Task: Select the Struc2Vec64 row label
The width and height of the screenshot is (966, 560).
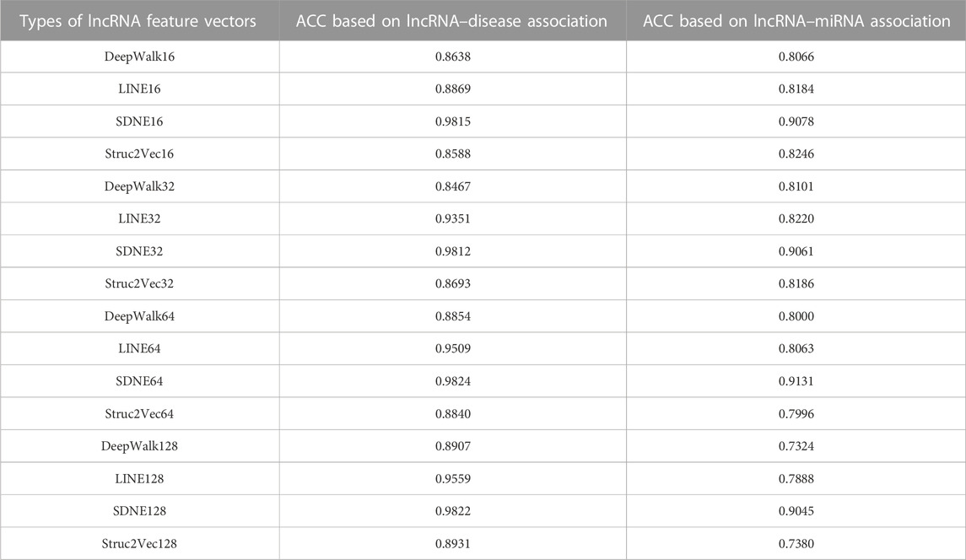Action: pyautogui.click(x=139, y=414)
